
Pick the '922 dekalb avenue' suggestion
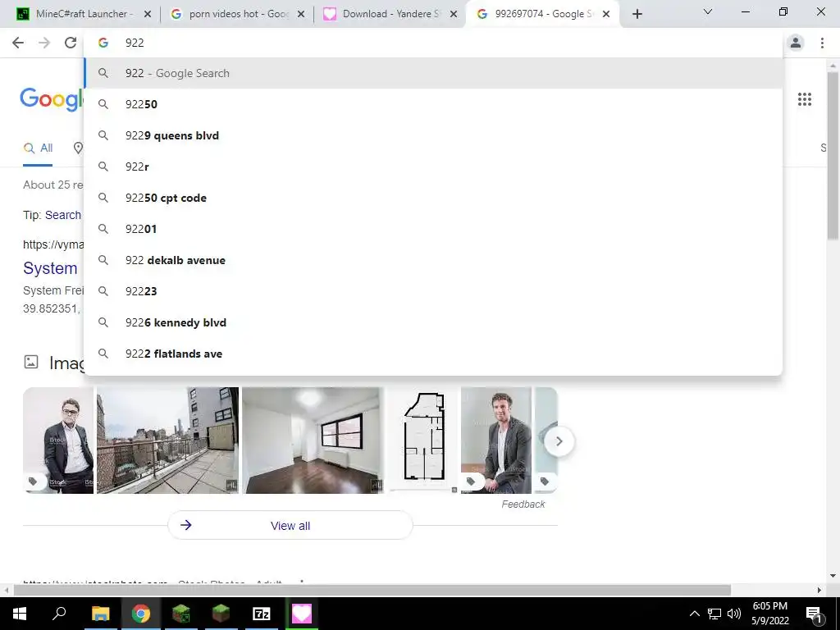pos(433,260)
